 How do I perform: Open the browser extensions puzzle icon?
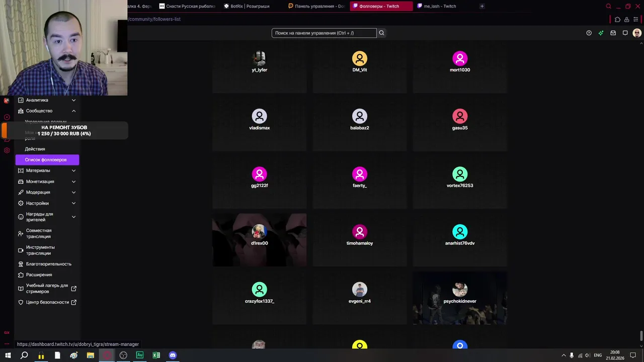pos(618,20)
